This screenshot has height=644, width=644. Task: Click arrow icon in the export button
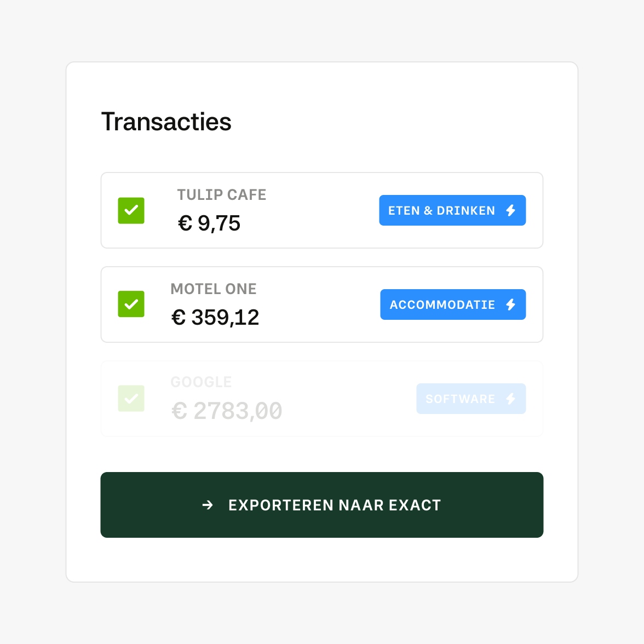click(x=208, y=505)
